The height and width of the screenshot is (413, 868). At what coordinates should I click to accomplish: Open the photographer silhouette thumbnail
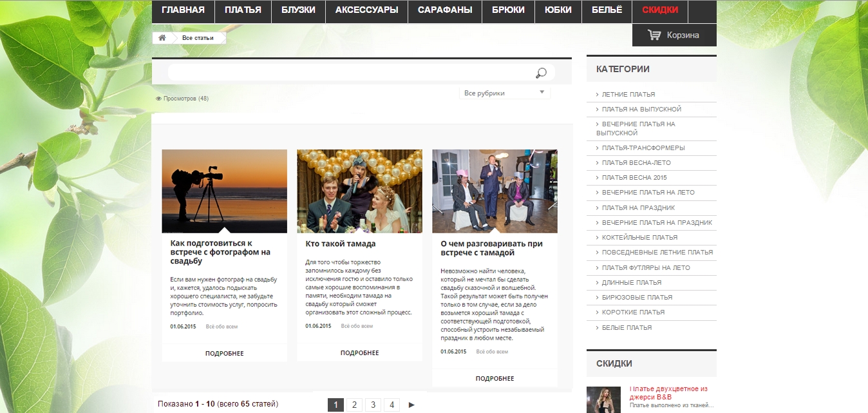224,191
